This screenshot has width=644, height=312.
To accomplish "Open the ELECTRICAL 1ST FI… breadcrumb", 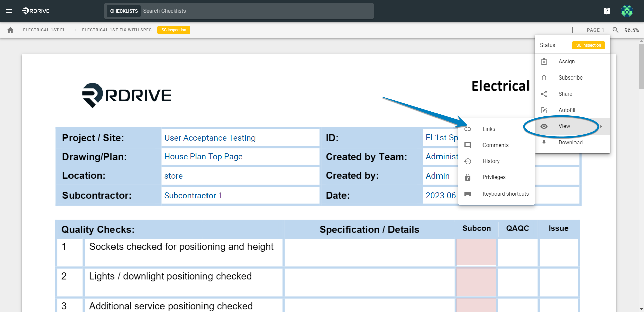I will (45, 30).
